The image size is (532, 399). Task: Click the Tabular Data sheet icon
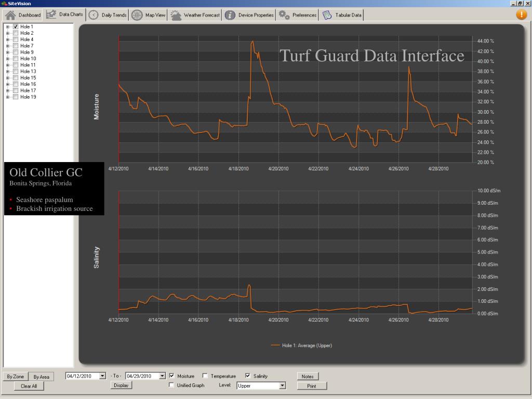pos(327,15)
